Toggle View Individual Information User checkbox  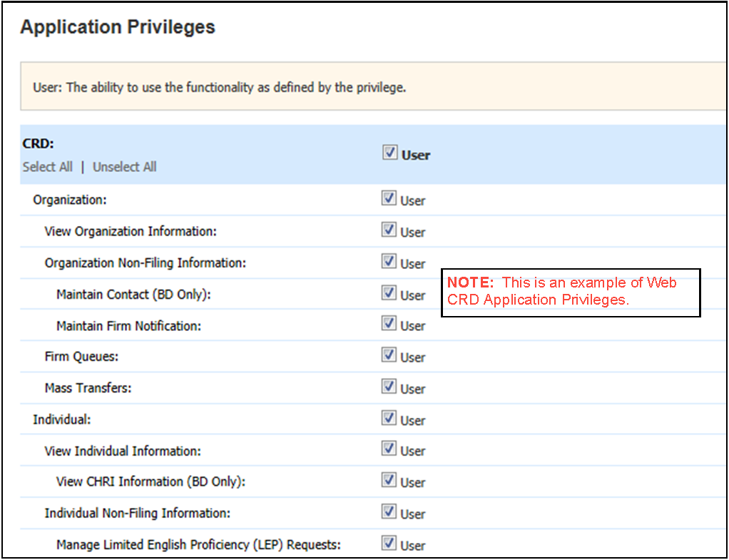click(x=389, y=449)
